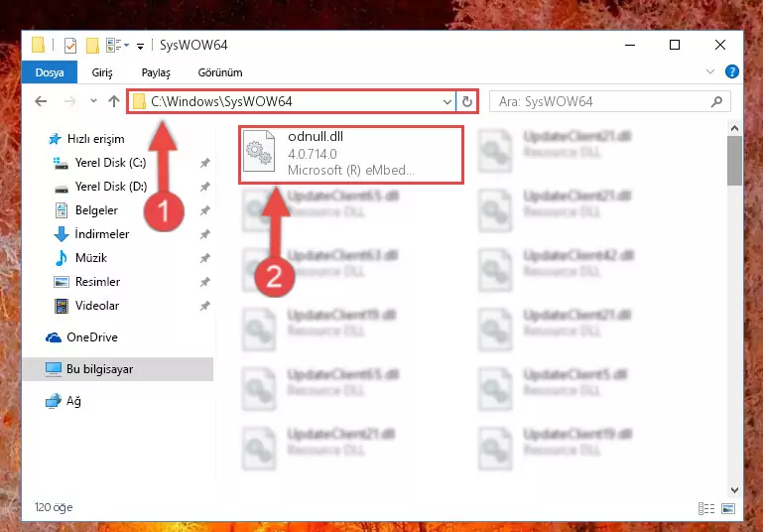Switch to the Giriş ribbon tab
763x532 pixels.
pos(102,72)
